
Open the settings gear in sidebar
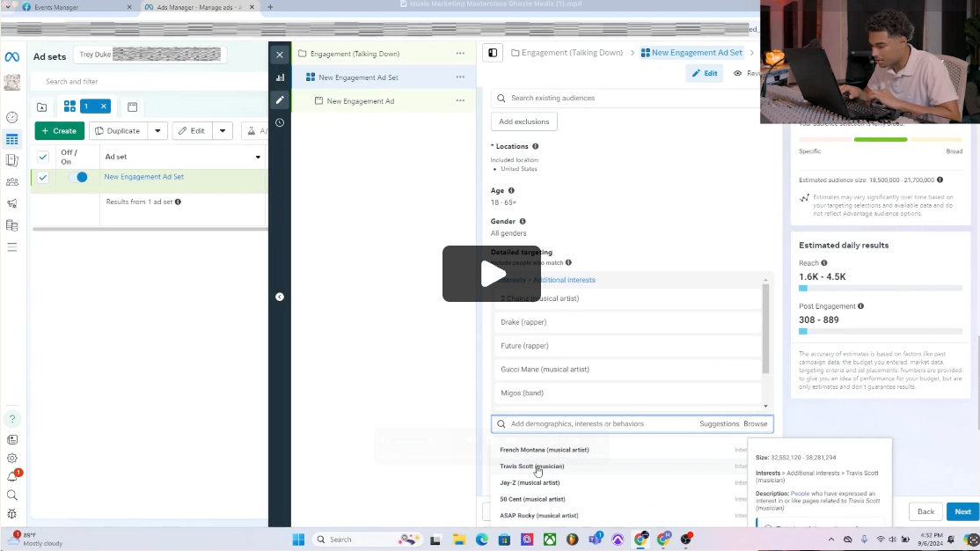[11, 458]
